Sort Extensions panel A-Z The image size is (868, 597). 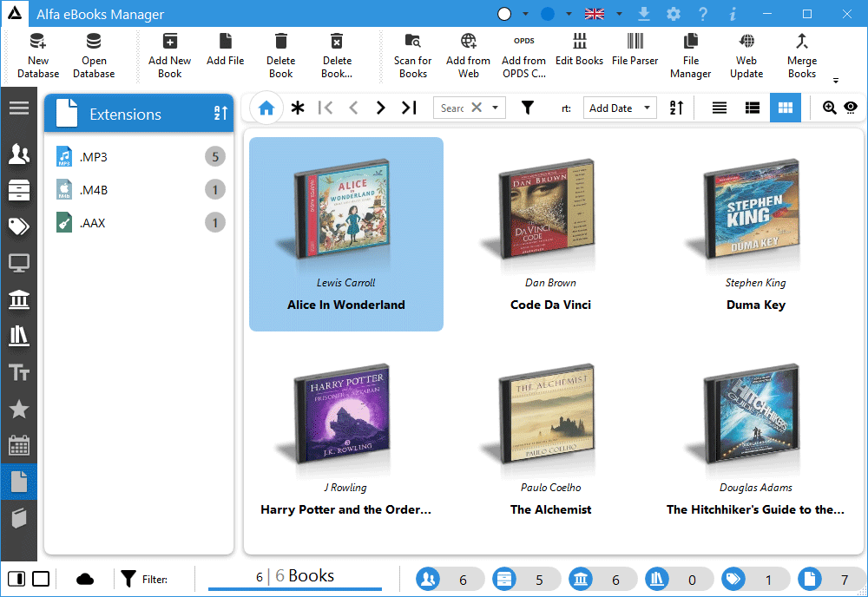[x=220, y=113]
